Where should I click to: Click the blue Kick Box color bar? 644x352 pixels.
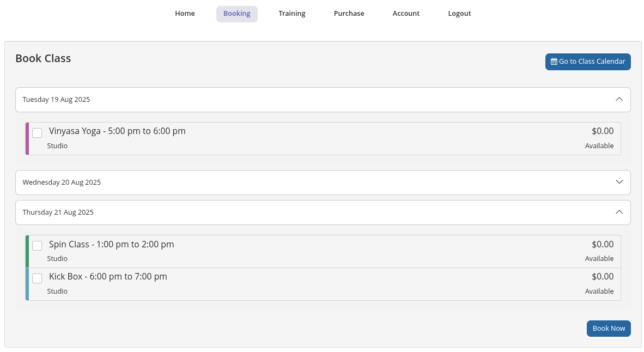27,284
